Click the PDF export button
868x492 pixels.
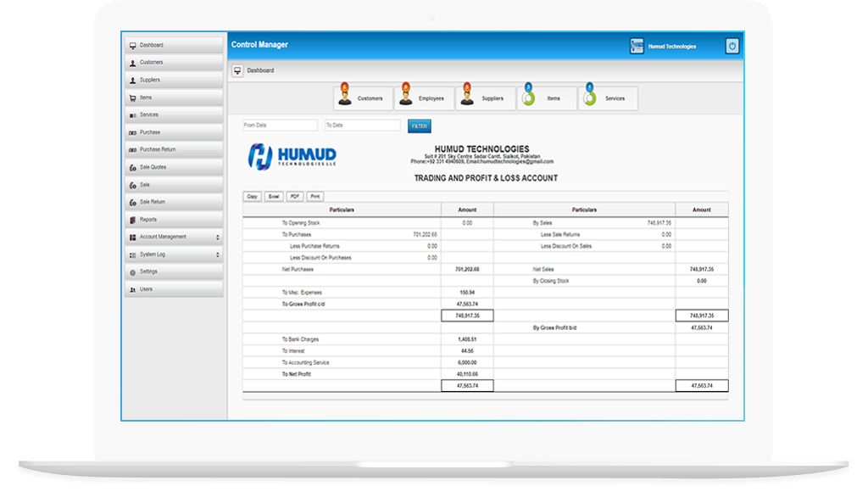click(294, 196)
